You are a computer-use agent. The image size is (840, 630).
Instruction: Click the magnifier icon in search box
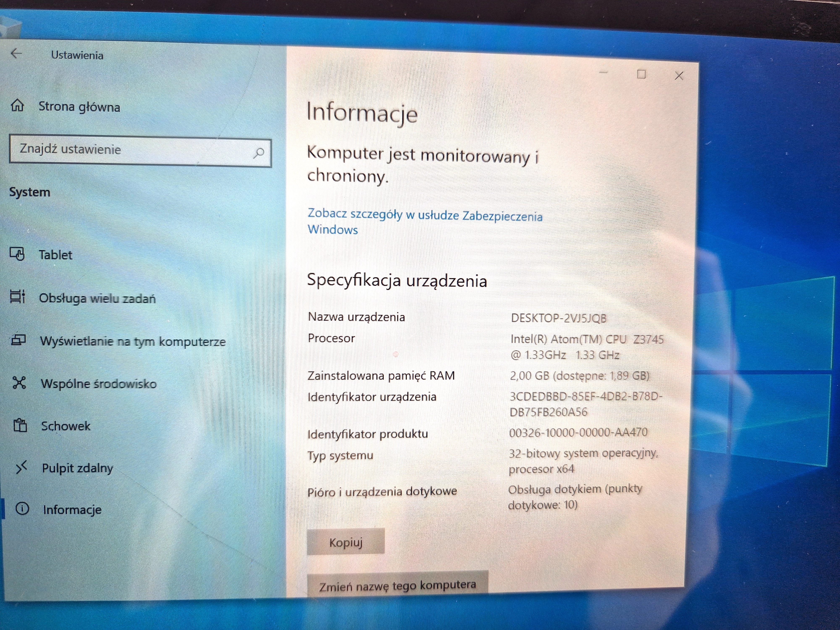259,153
